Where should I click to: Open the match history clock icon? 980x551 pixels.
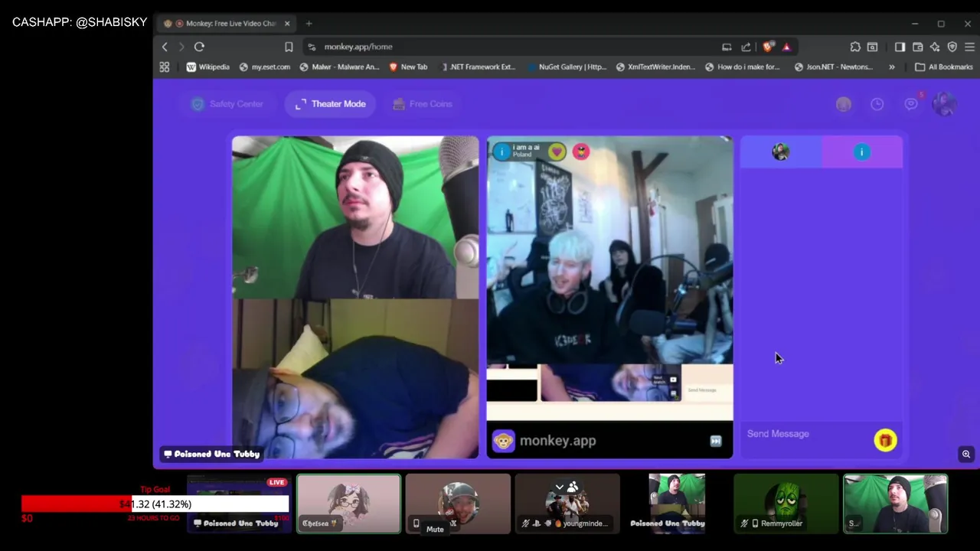(877, 104)
